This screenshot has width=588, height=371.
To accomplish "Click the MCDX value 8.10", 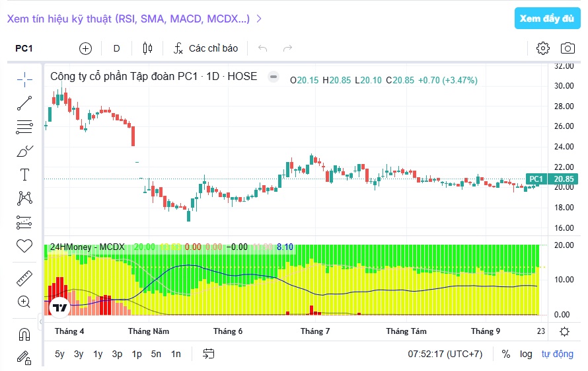I will tap(285, 247).
